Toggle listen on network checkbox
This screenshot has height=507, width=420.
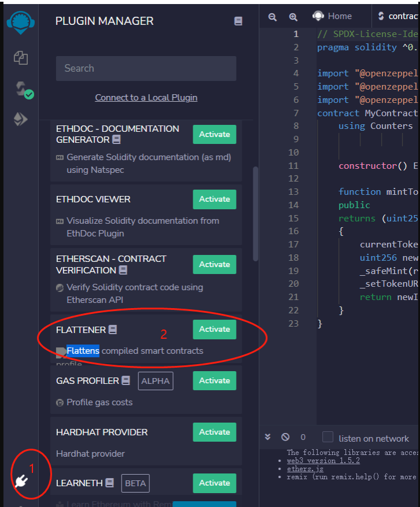pos(328,437)
